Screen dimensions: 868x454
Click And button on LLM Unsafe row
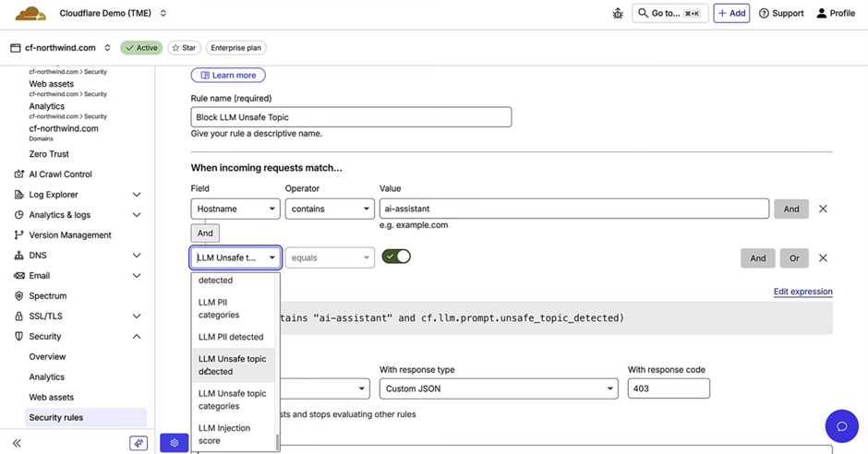point(758,258)
